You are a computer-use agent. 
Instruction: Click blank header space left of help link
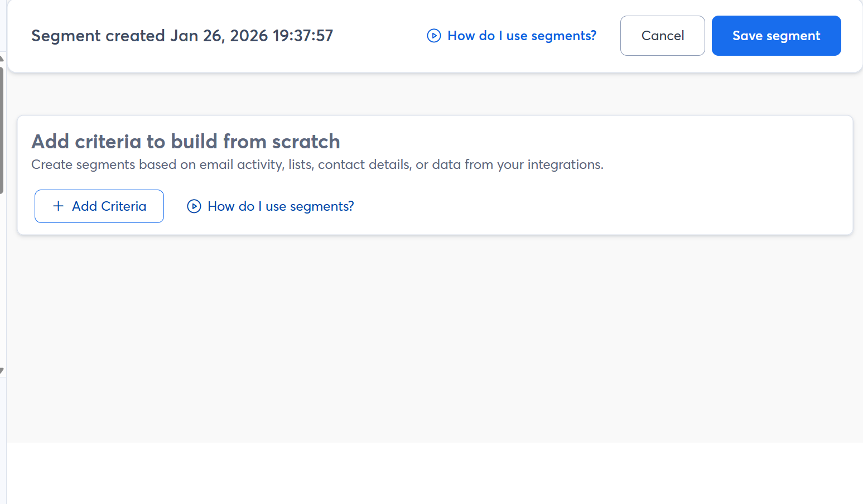pos(379,36)
